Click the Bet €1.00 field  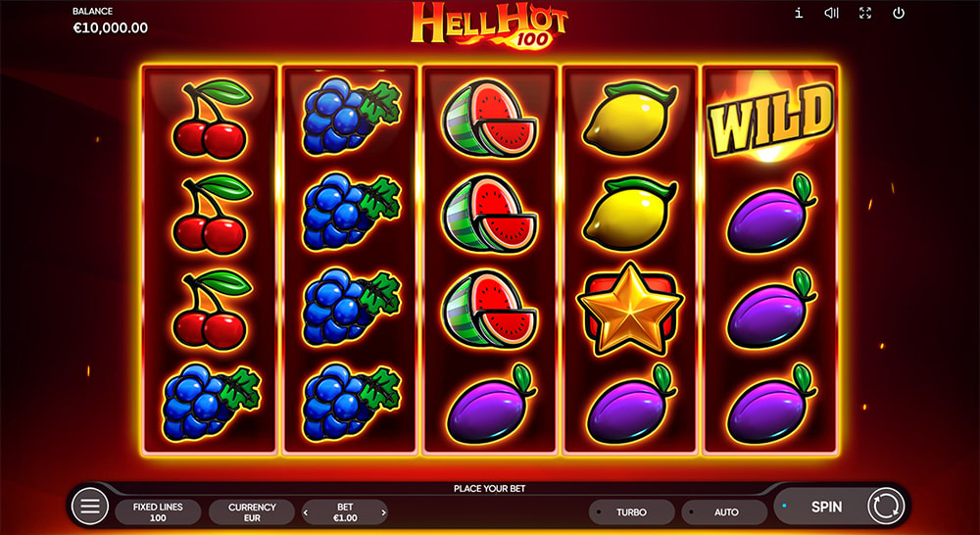[345, 511]
